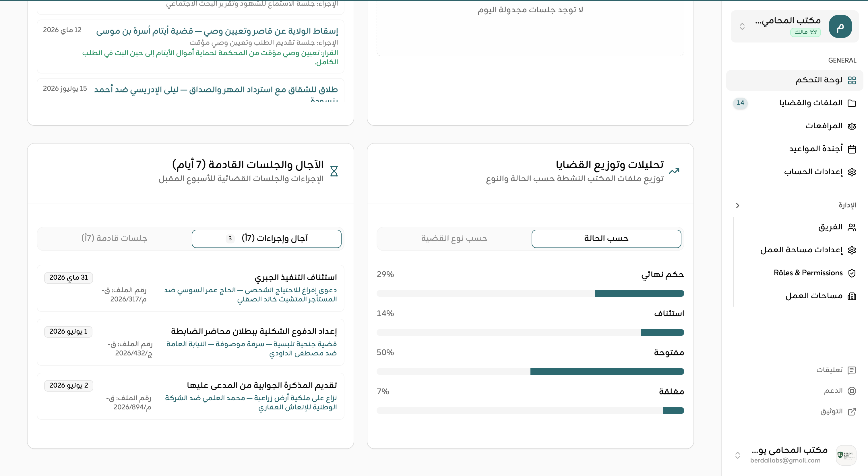Image resolution: width=868 pixels, height=476 pixels.
Task: Click file number ق-2026/432/ج
Action: pyautogui.click(x=130, y=349)
